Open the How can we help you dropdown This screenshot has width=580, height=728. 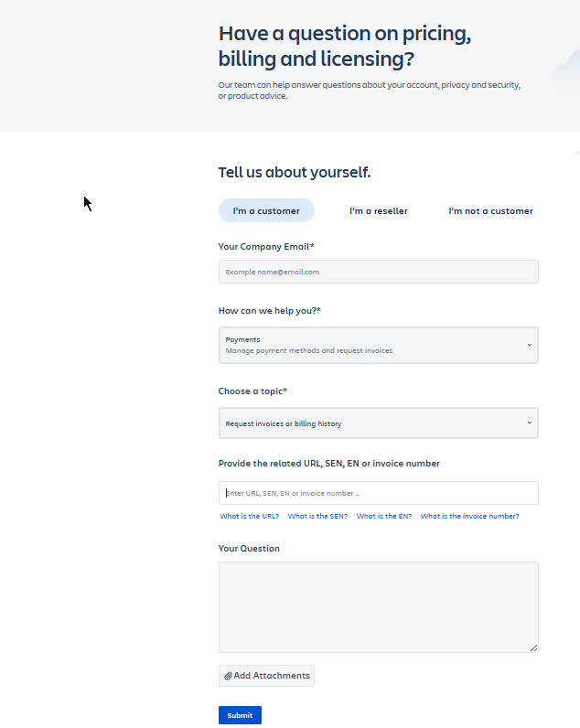tap(379, 345)
